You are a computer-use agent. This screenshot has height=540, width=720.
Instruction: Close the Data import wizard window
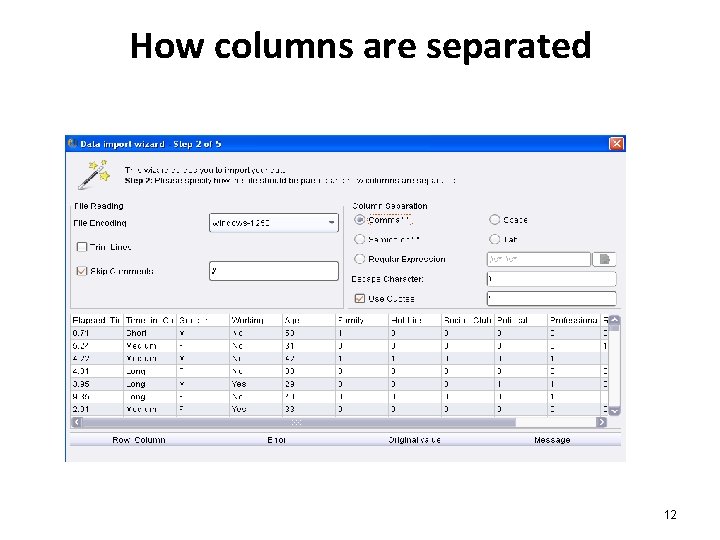pos(617,144)
